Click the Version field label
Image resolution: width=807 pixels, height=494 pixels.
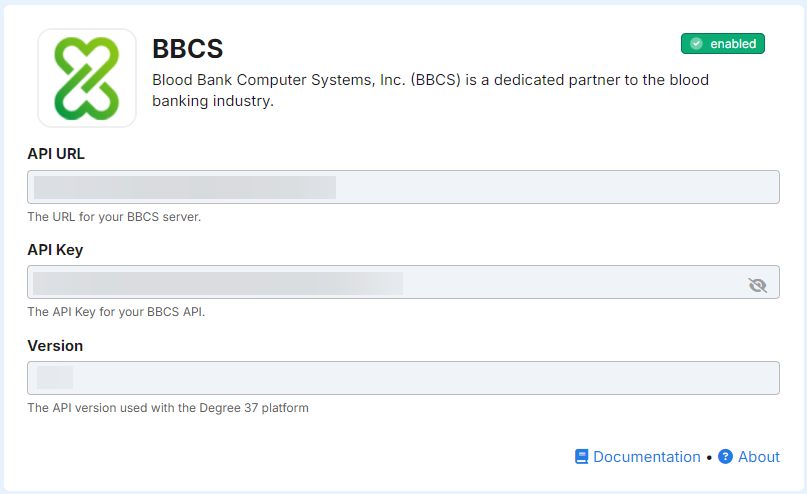point(55,346)
